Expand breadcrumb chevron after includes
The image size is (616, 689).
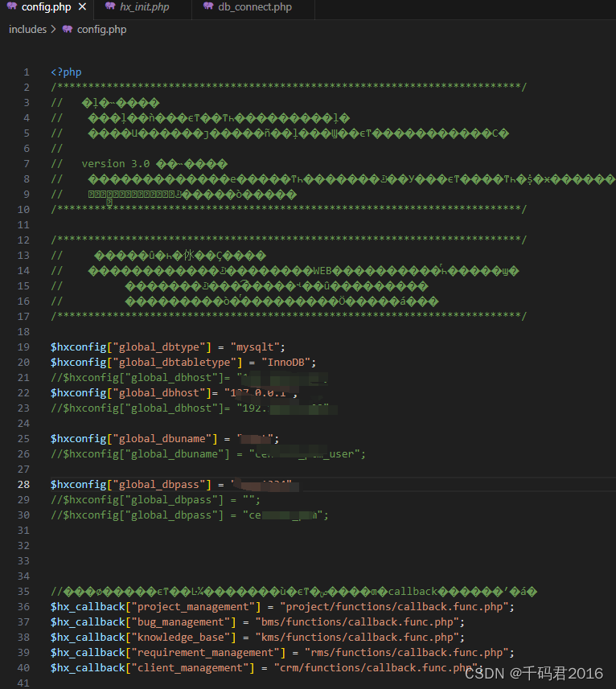coord(53,29)
